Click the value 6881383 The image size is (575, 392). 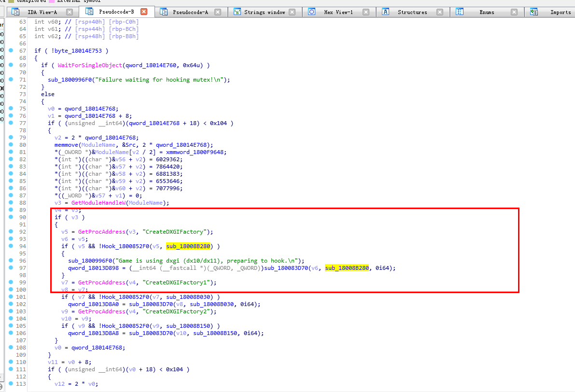(168, 174)
